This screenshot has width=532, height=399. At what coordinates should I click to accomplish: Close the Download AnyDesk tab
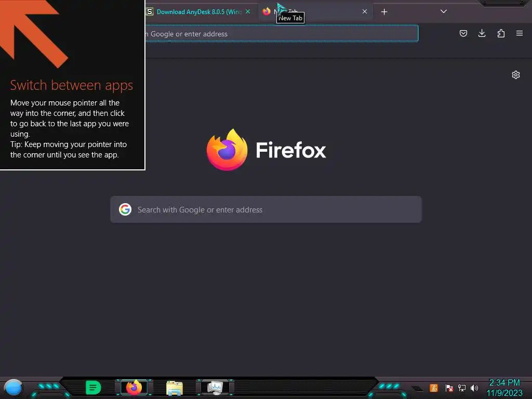[248, 11]
